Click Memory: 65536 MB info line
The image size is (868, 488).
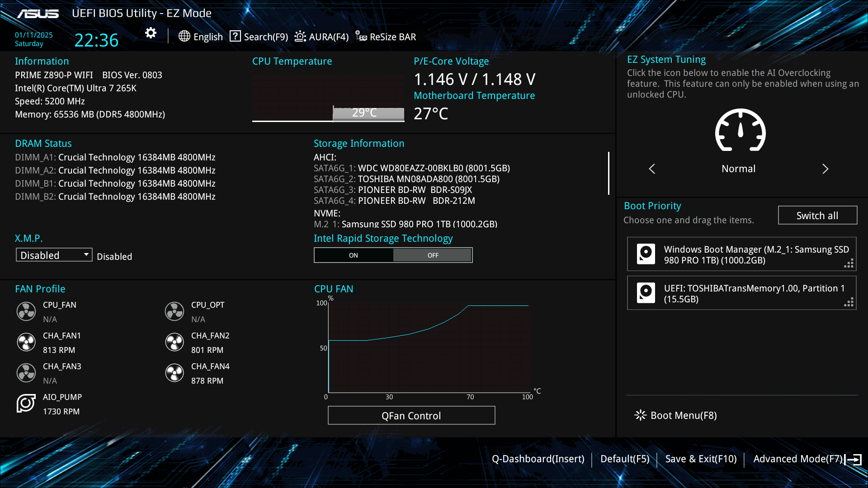(x=90, y=114)
